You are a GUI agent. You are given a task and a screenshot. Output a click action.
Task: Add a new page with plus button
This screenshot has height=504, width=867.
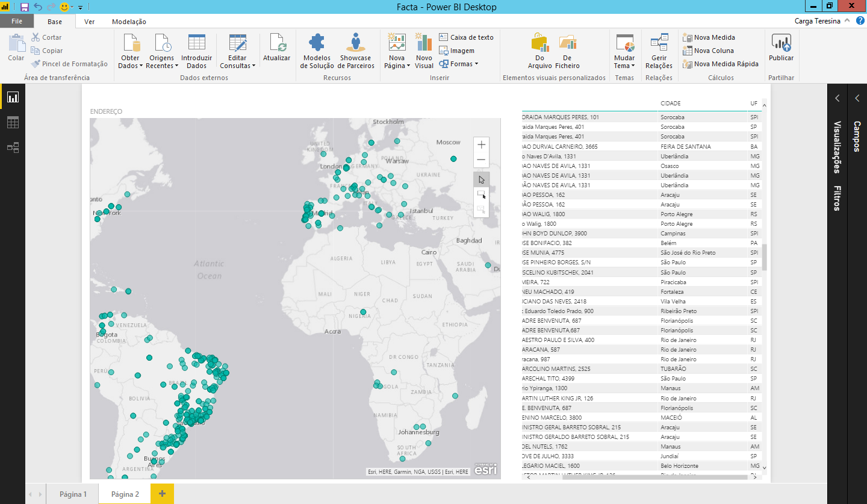(162, 494)
